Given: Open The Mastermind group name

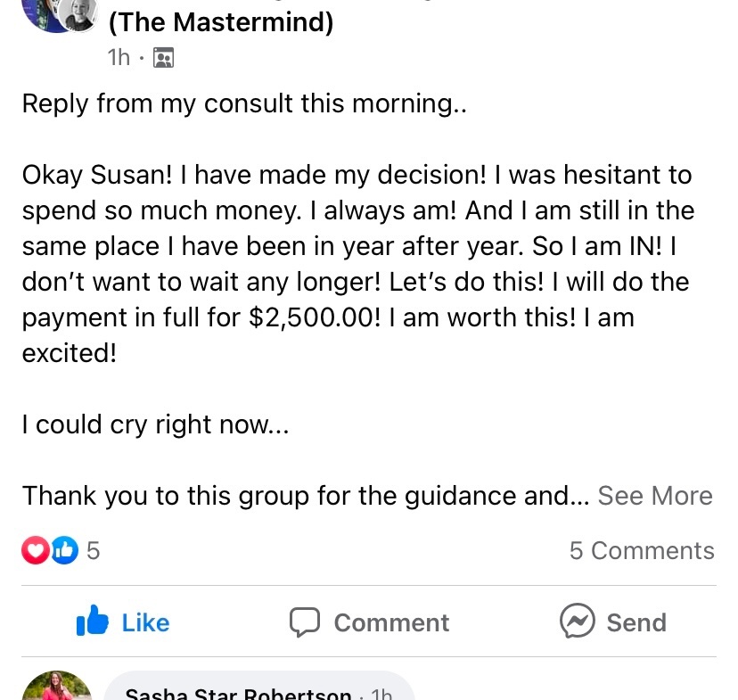Looking at the screenshot, I should (x=221, y=22).
